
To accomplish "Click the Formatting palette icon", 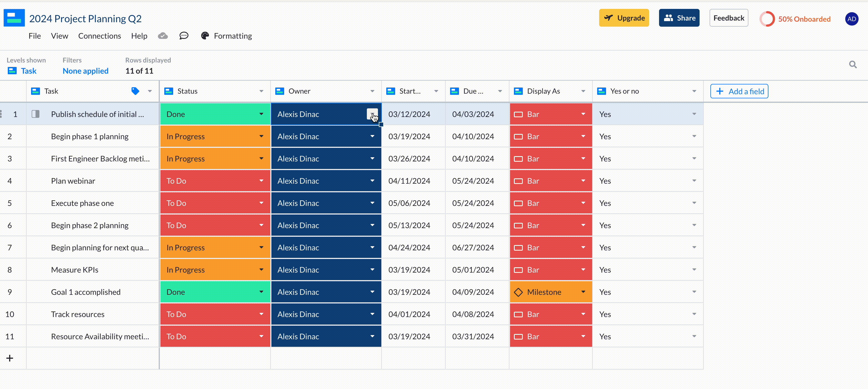I will [205, 36].
